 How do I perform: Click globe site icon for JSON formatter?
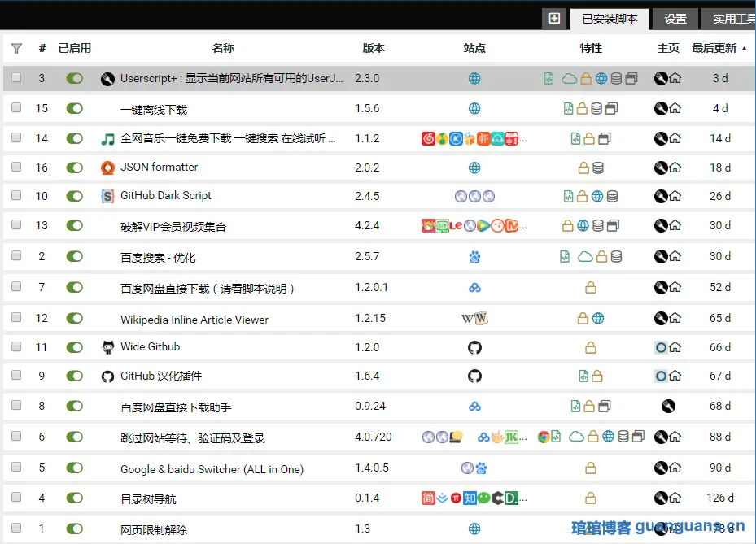click(474, 168)
